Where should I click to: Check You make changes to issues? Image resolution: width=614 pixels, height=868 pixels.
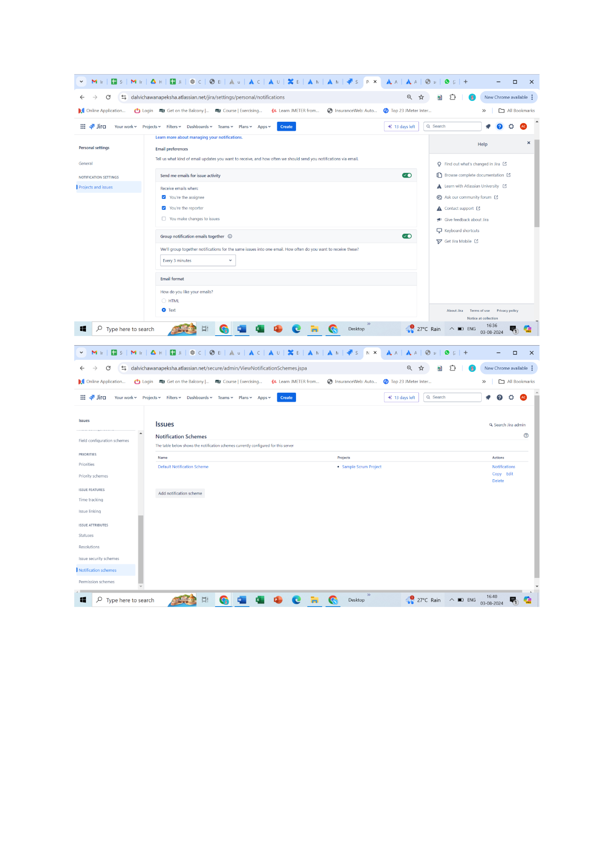164,218
